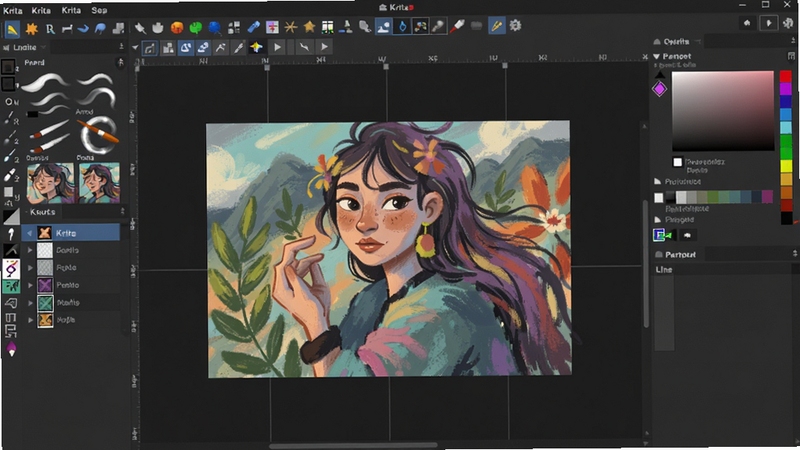Expand the Prisgold section
The height and width of the screenshot is (450, 800).
pos(658,220)
